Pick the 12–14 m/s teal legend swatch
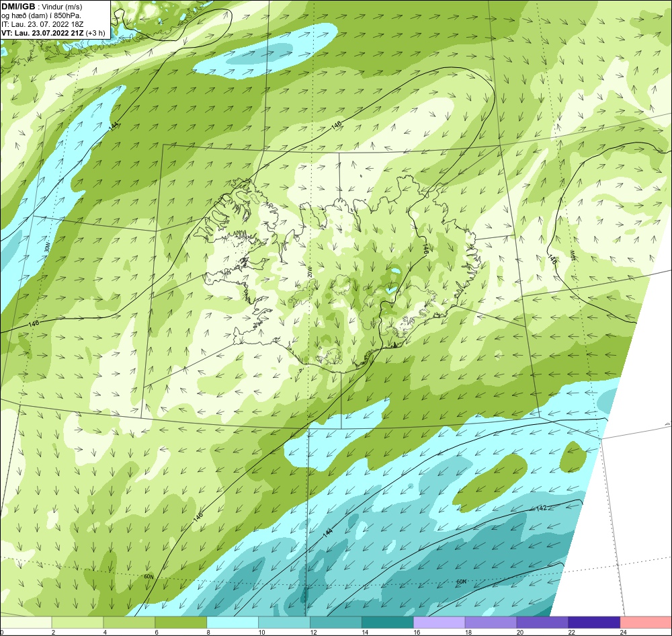672x636 pixels. (336, 623)
